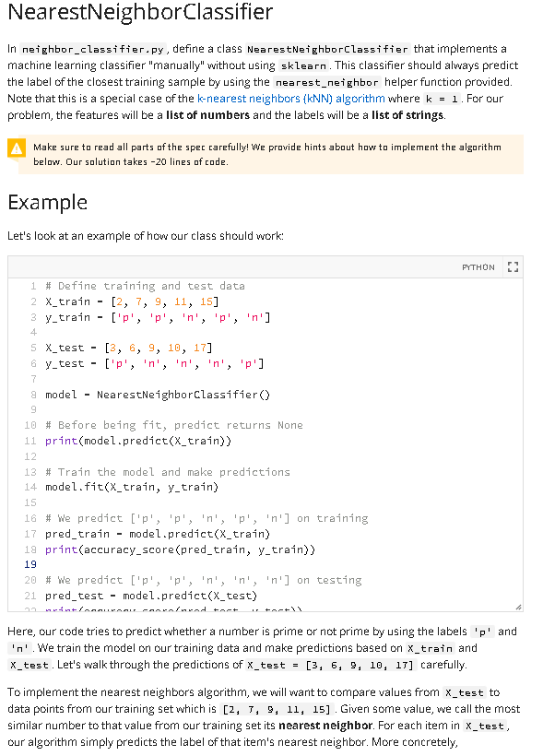
Task: Click the sklearn inline code label
Action: point(303,65)
